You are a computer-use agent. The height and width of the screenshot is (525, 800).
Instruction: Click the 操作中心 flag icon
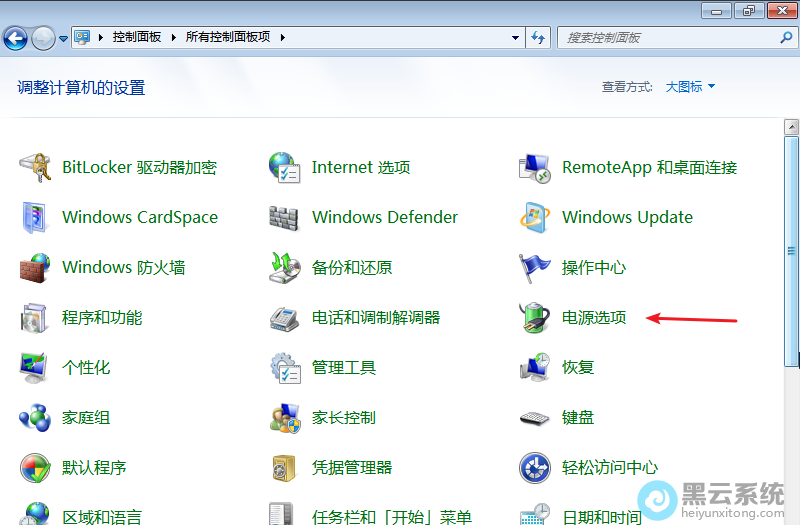point(535,268)
